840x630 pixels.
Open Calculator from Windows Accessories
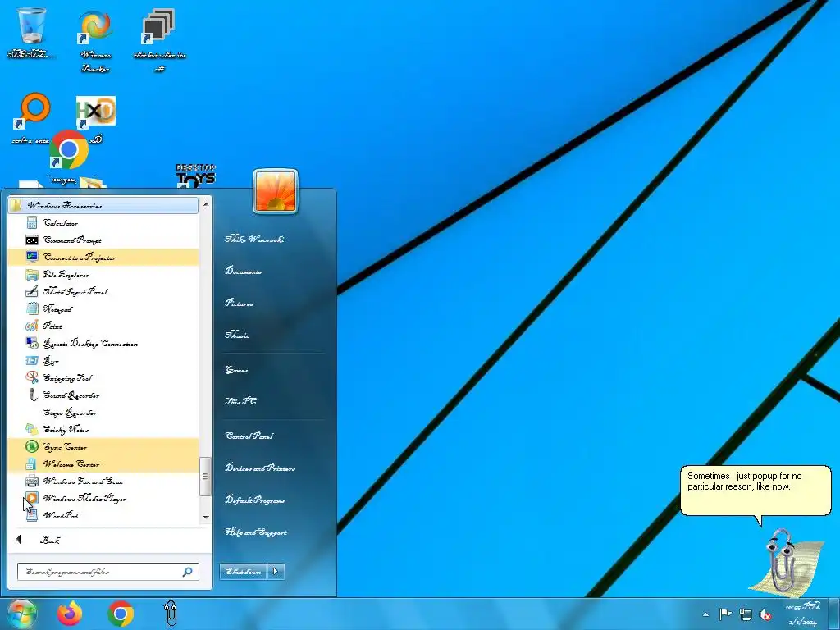tap(103, 223)
